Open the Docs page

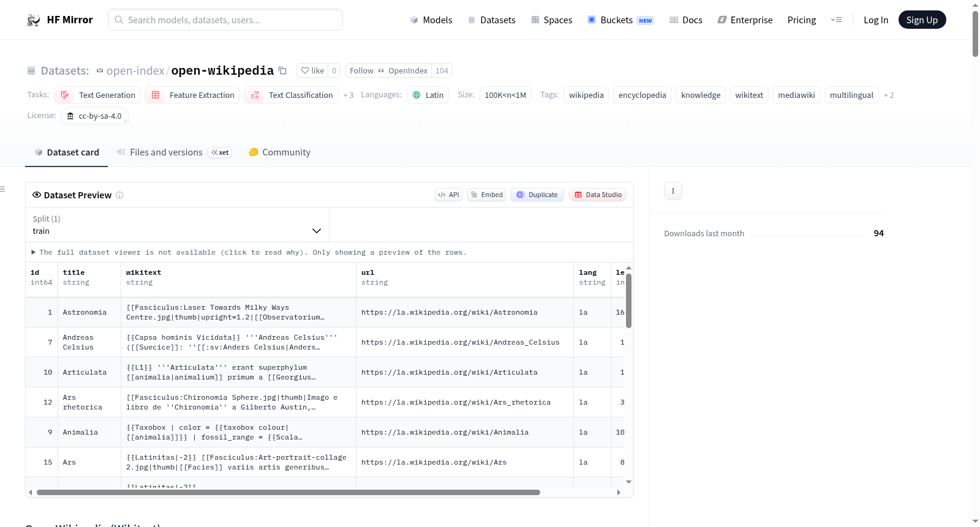tap(685, 20)
